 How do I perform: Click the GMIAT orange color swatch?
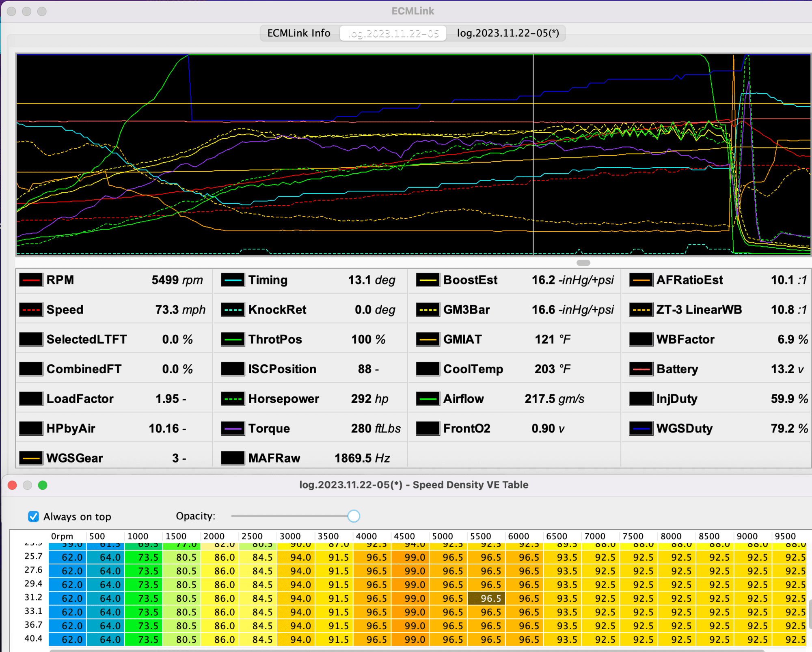(x=428, y=339)
